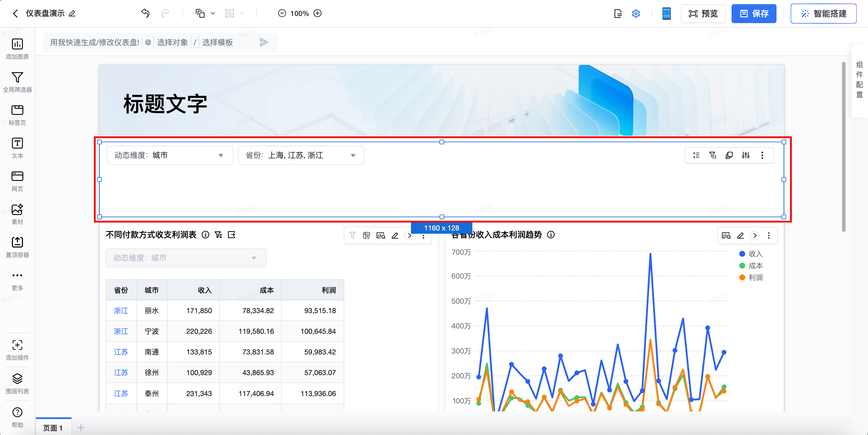
Task: Edit the 各省份收入成本利润趋势 chart pencil icon
Action: click(x=740, y=235)
